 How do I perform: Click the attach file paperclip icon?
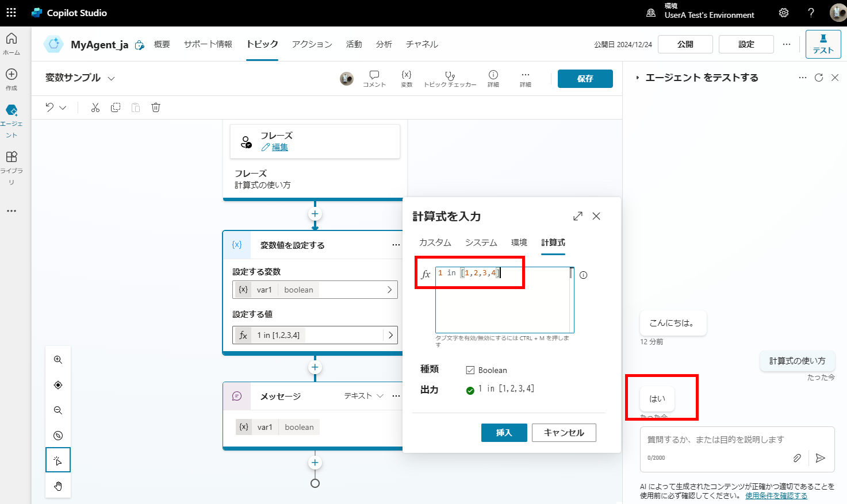(x=797, y=458)
